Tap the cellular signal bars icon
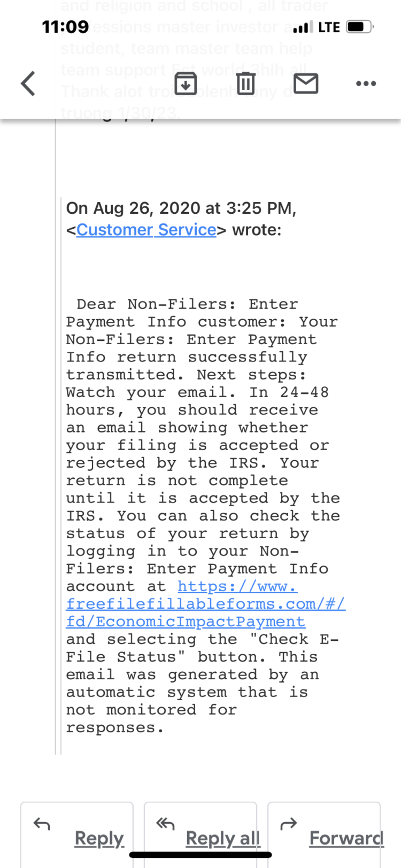Image resolution: width=401 pixels, height=868 pixels. point(303,27)
